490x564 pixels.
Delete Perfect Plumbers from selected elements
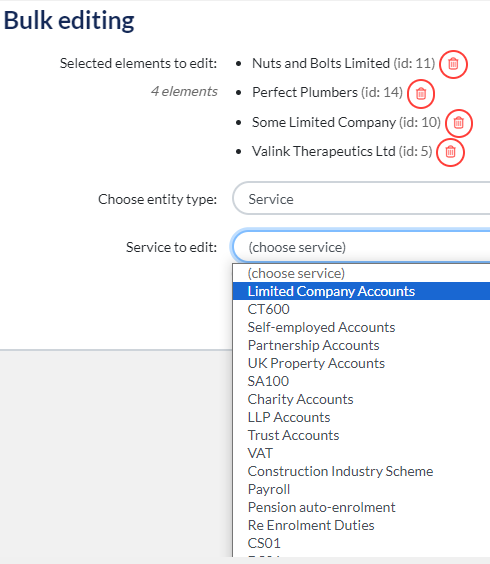tap(421, 94)
